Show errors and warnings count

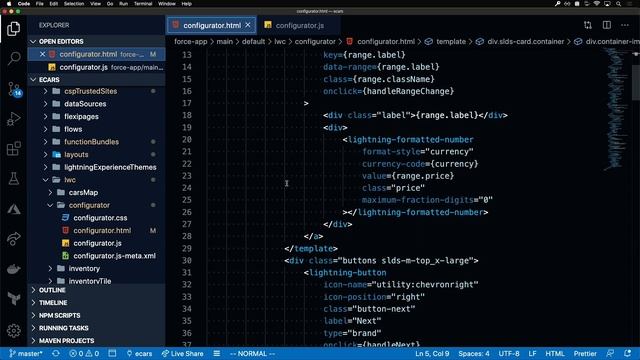(84, 353)
